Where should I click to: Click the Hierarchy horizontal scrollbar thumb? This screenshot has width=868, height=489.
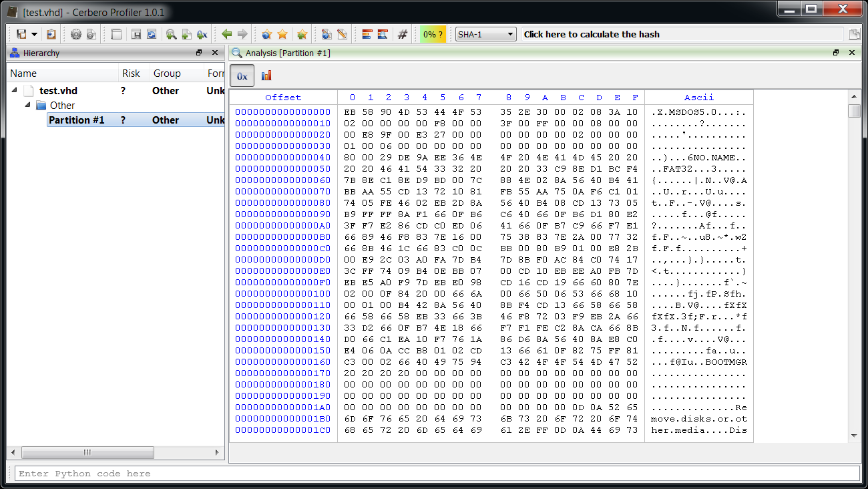tap(87, 452)
